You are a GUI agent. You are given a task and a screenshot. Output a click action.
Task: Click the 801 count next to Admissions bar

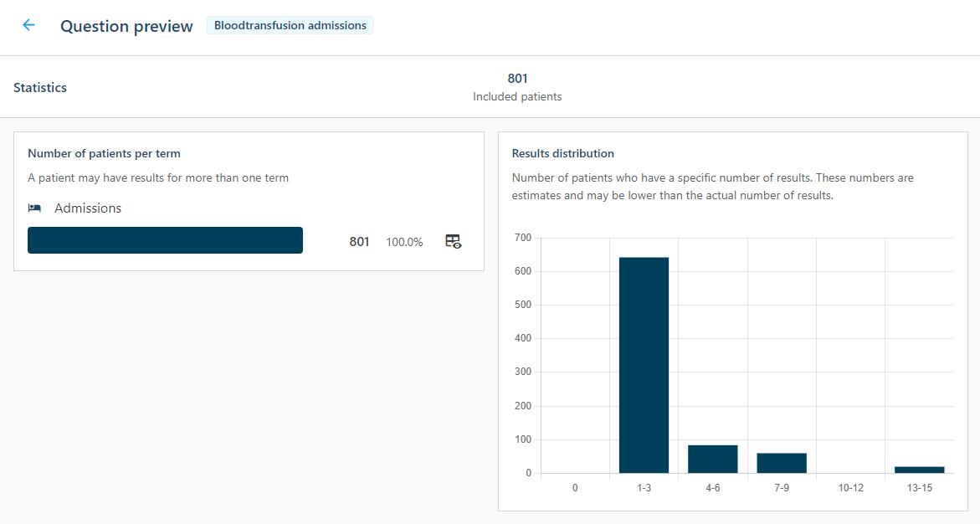point(359,242)
